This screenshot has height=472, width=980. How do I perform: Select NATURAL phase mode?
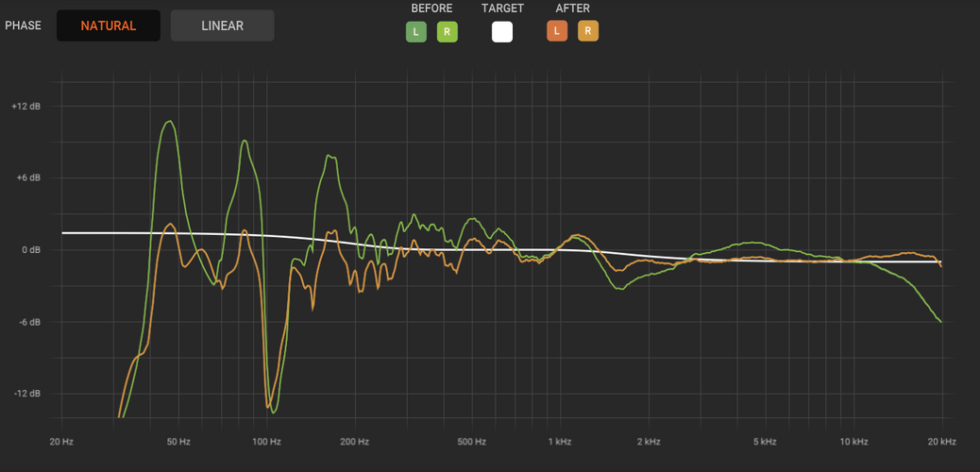(109, 25)
